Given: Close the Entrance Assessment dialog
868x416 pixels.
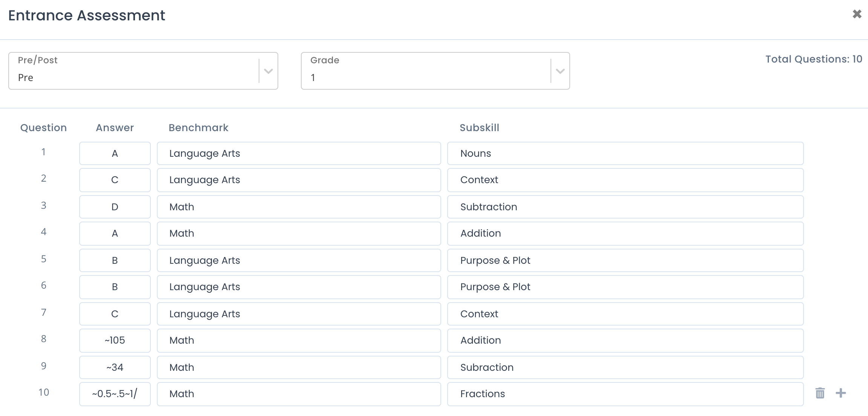Looking at the screenshot, I should coord(857,14).
